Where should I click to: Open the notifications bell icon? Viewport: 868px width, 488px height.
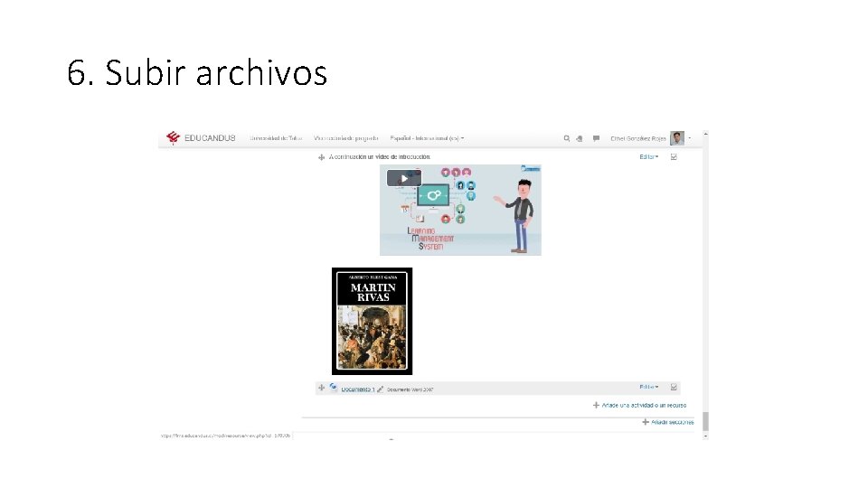click(x=580, y=138)
